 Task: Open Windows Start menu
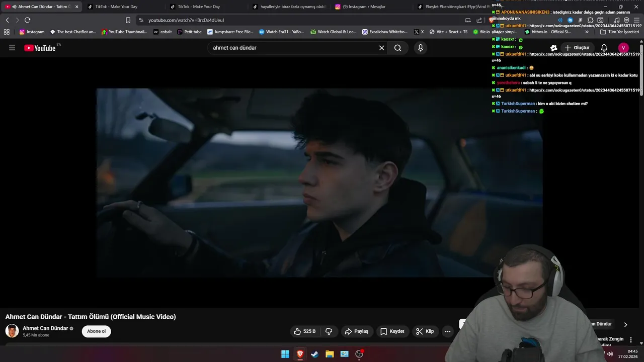pyautogui.click(x=285, y=354)
